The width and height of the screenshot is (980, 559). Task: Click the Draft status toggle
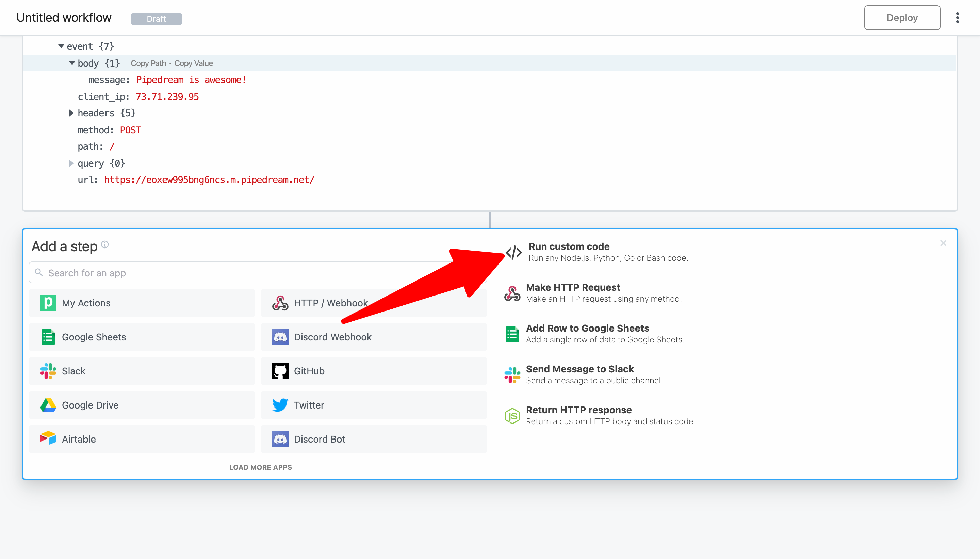point(156,18)
